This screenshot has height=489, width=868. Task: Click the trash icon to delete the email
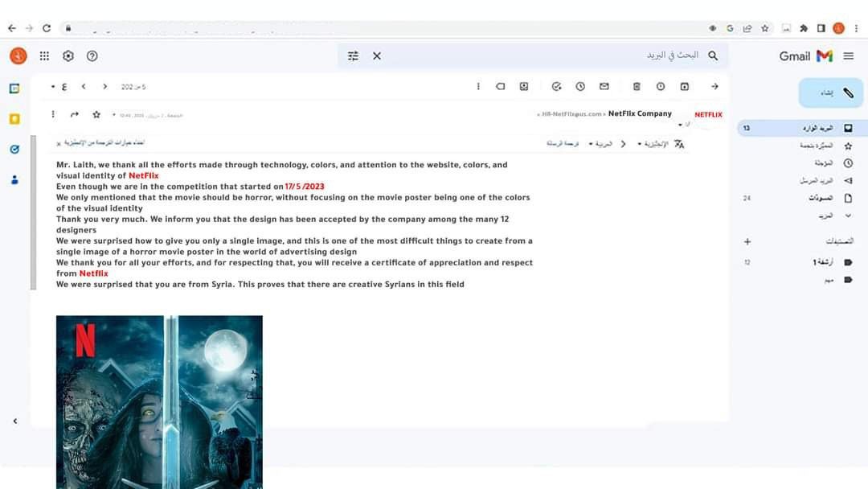pos(637,87)
